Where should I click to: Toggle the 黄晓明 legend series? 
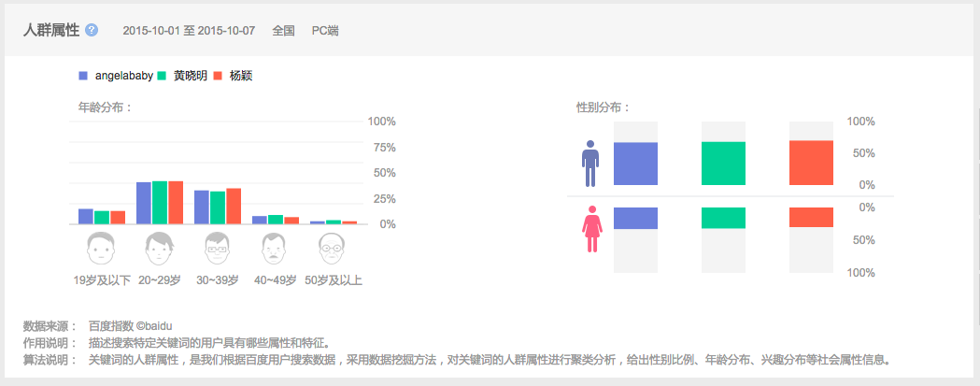point(190,76)
